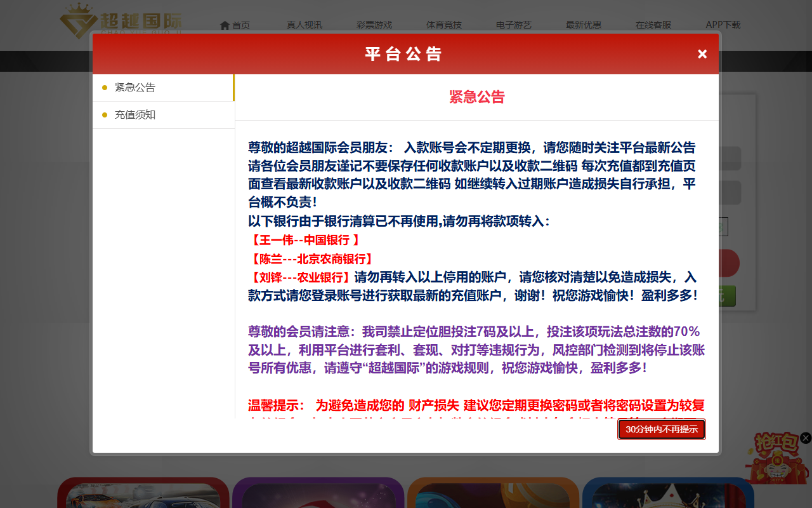Open the 彩票游戏 menu item
The height and width of the screenshot is (508, 812).
click(374, 25)
